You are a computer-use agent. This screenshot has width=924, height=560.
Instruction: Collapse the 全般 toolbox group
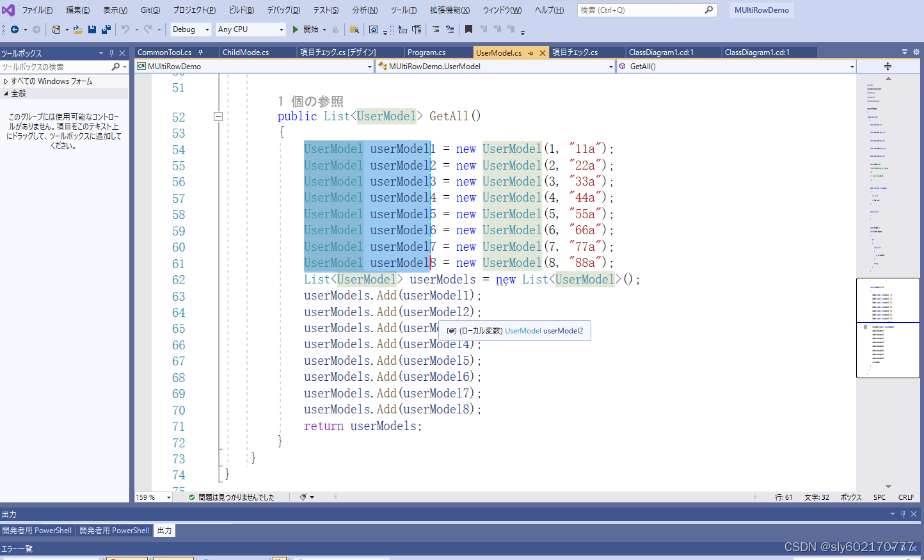click(x=6, y=93)
